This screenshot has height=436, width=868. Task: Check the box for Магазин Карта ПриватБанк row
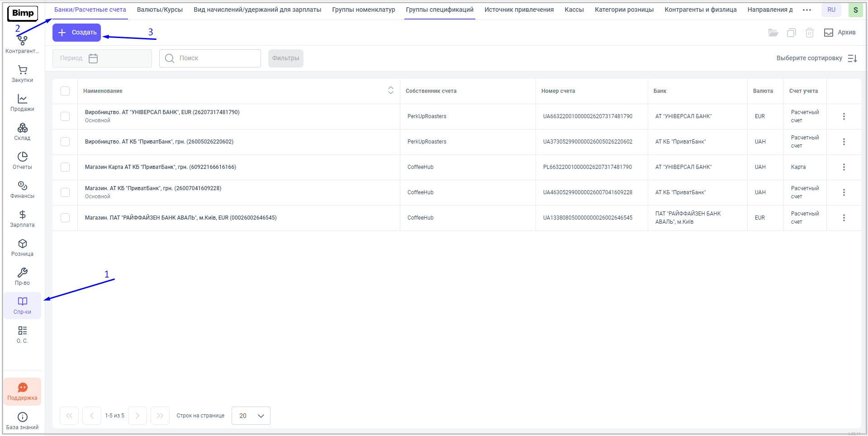click(x=65, y=167)
